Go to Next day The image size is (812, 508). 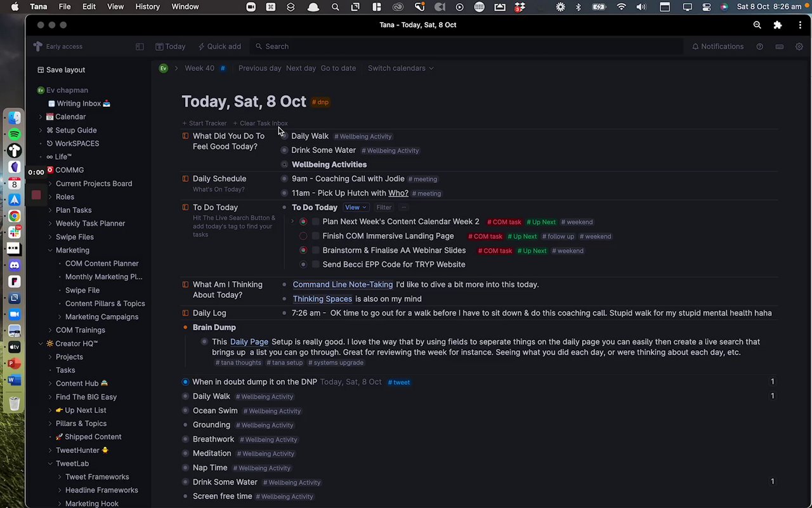[x=301, y=68]
